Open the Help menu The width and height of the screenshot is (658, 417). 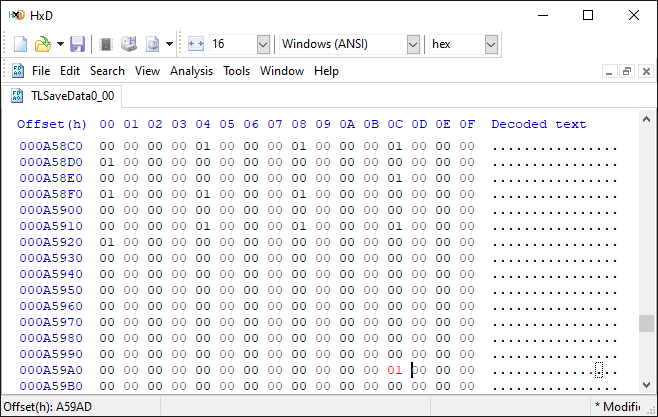pos(326,71)
